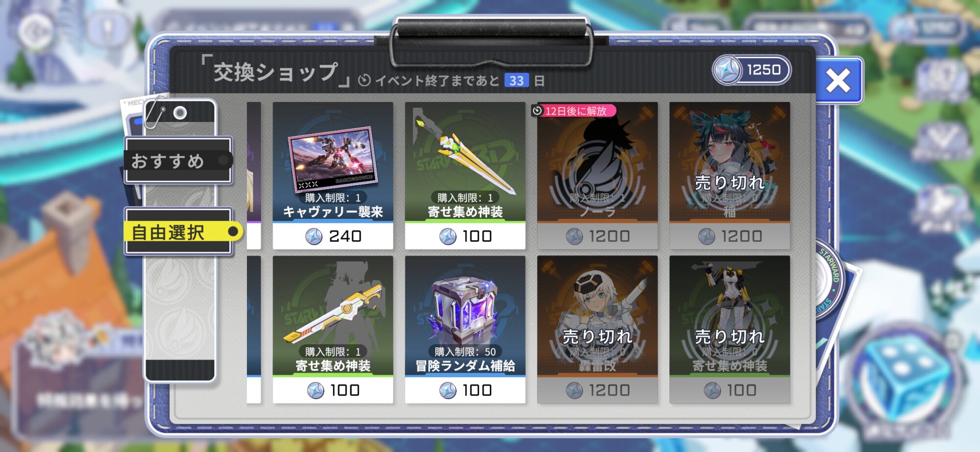Select the sword 寄せ集め神装 item
This screenshot has height=452, width=980.
point(465,162)
